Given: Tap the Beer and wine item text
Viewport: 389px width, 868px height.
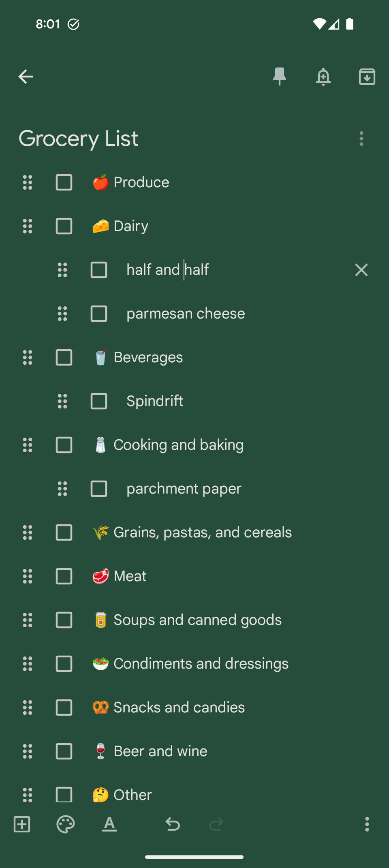Looking at the screenshot, I should (160, 751).
